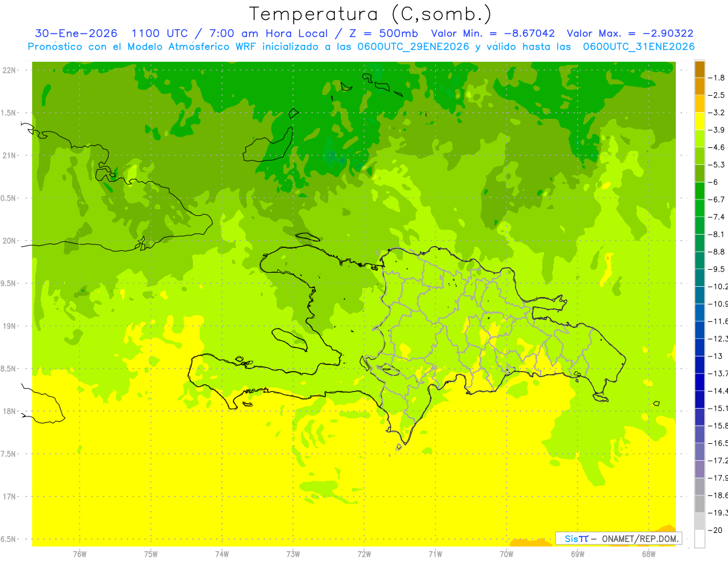
Task: Click the '-6.7' legend value
Action: tap(717, 199)
